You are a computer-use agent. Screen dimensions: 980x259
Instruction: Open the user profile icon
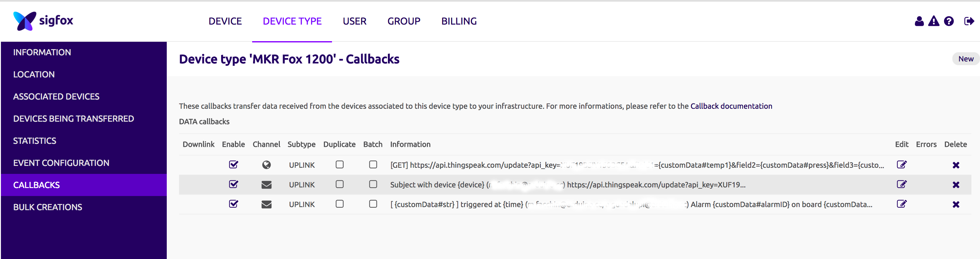click(919, 21)
